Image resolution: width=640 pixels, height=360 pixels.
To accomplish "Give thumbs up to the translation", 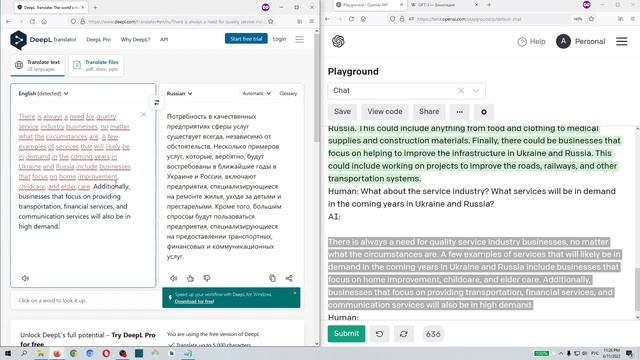I will coord(190,278).
